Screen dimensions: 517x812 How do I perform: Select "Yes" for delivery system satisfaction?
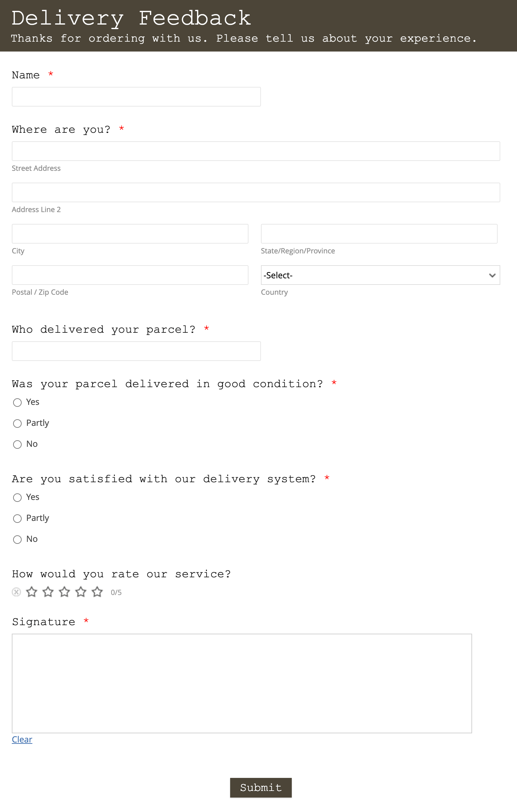click(x=17, y=497)
